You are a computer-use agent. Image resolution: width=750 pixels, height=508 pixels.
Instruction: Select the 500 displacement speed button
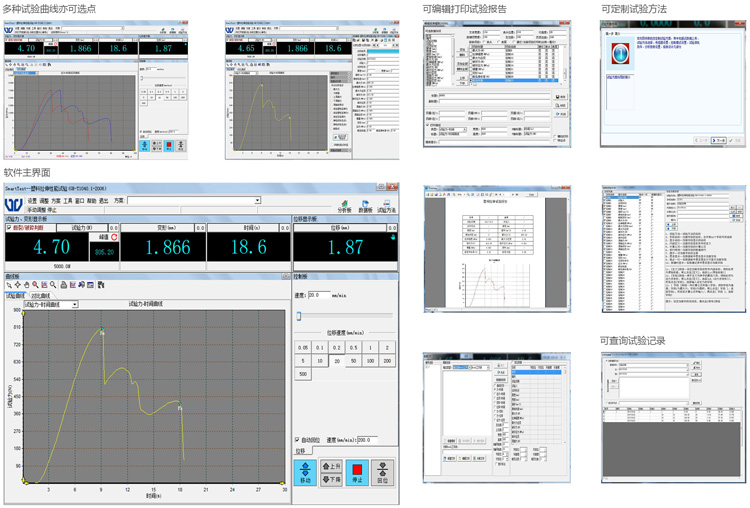(x=303, y=374)
